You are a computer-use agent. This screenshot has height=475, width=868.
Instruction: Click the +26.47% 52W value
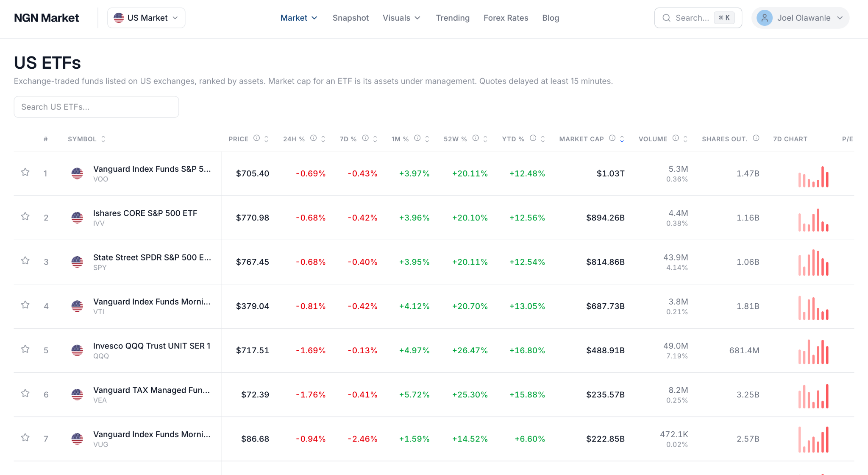point(470,350)
